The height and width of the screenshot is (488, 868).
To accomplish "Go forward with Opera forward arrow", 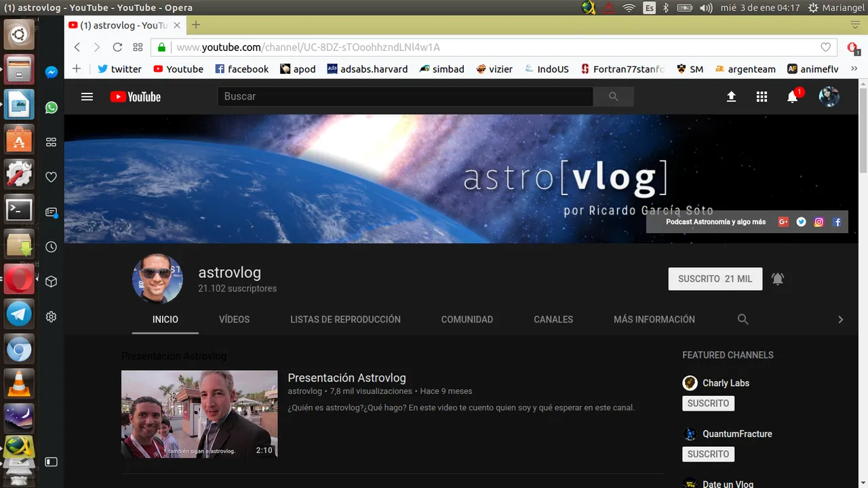I will pyautogui.click(x=96, y=47).
